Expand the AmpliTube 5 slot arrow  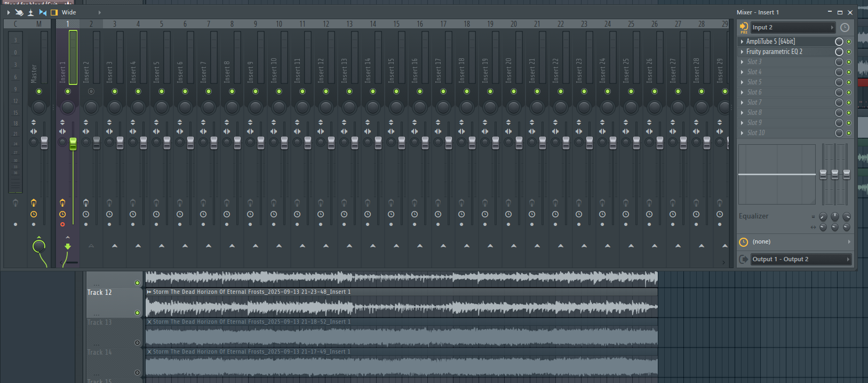742,42
